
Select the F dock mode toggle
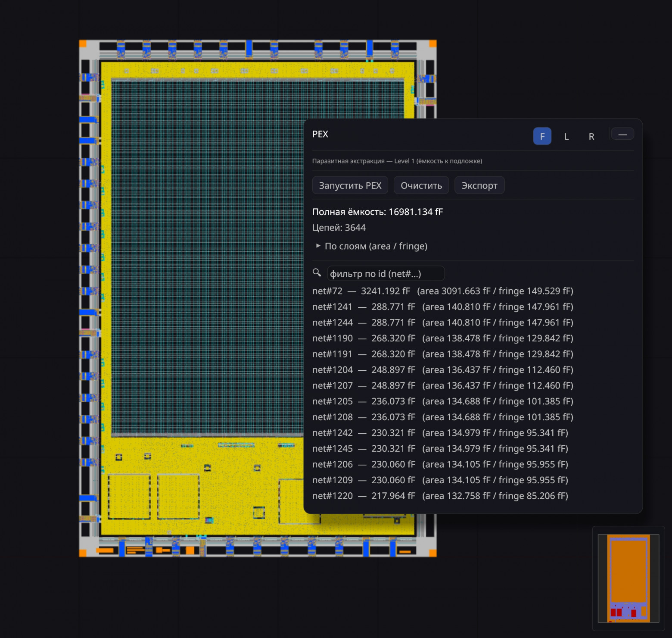(542, 136)
